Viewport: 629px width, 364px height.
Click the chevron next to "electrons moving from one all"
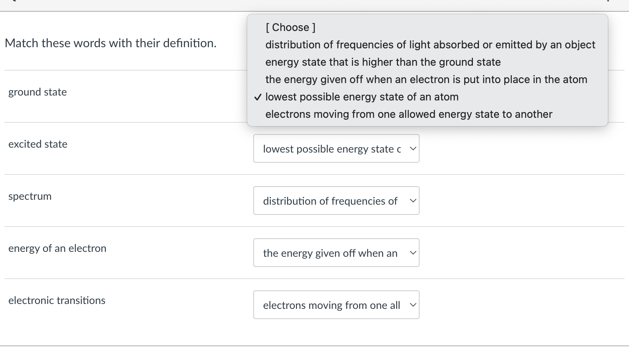click(413, 305)
